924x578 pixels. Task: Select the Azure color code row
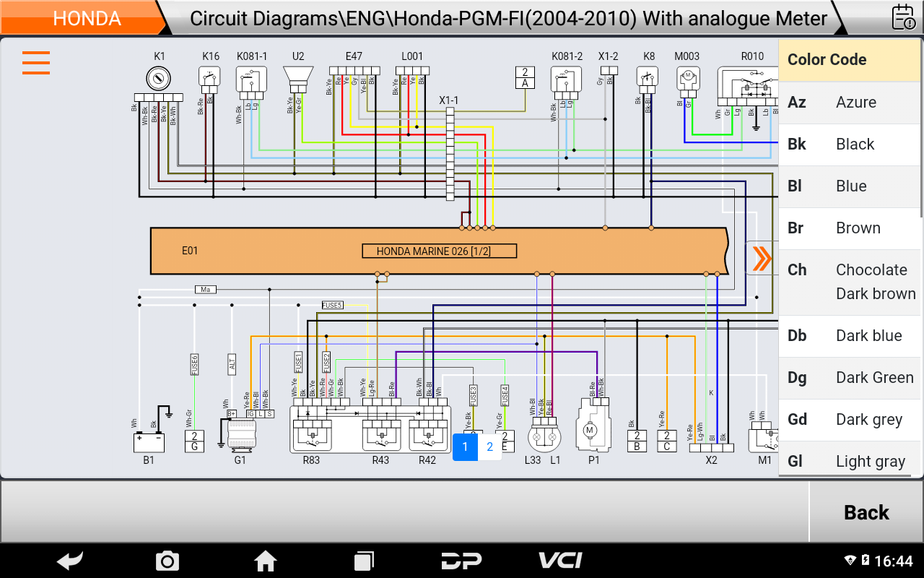(850, 102)
